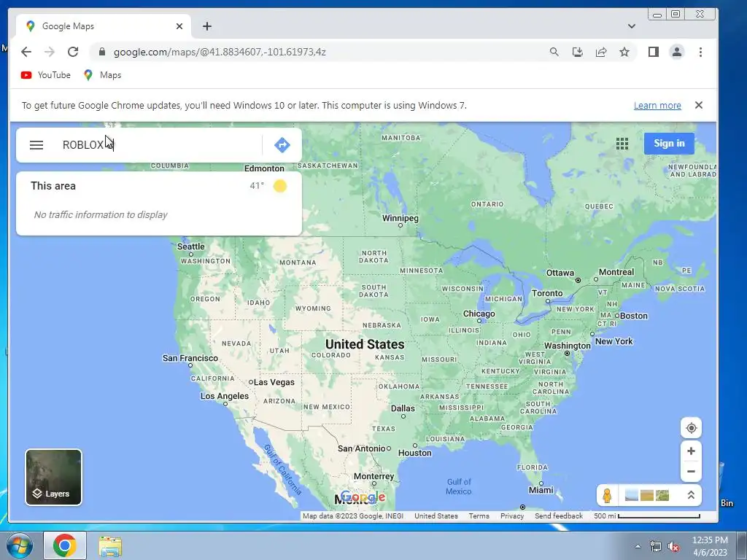Click Chrome taskbar icon
747x560 pixels.
click(65, 545)
